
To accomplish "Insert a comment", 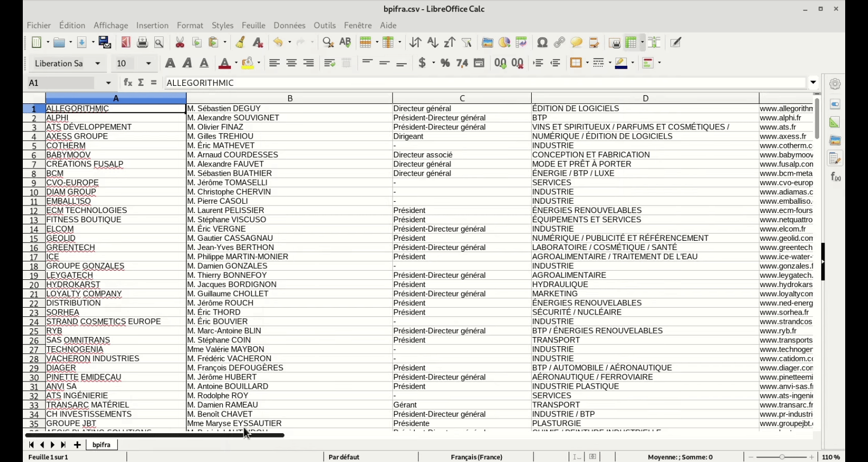I will (x=577, y=42).
